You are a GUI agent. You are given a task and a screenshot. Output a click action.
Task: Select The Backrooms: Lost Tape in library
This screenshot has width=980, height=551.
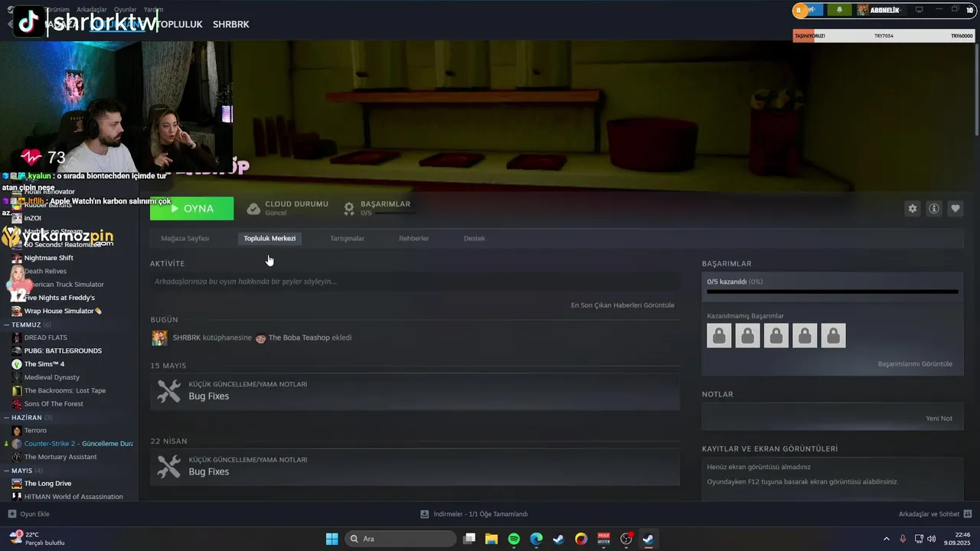[x=65, y=390]
